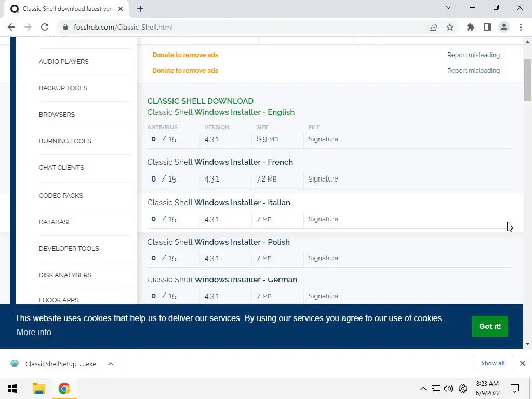532x399 pixels.
Task: Open File Explorer from the taskbar
Action: click(x=38, y=389)
